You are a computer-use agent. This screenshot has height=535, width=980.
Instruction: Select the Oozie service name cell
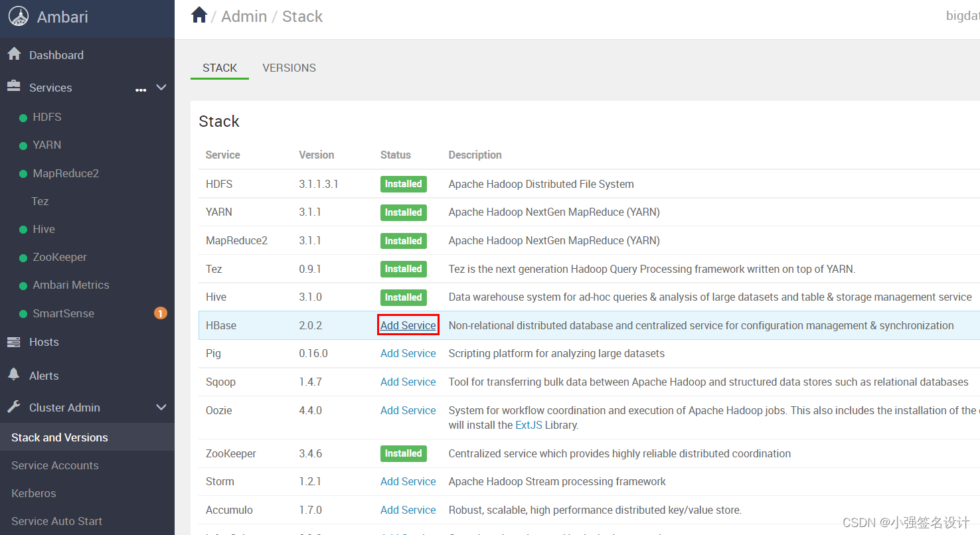click(219, 410)
